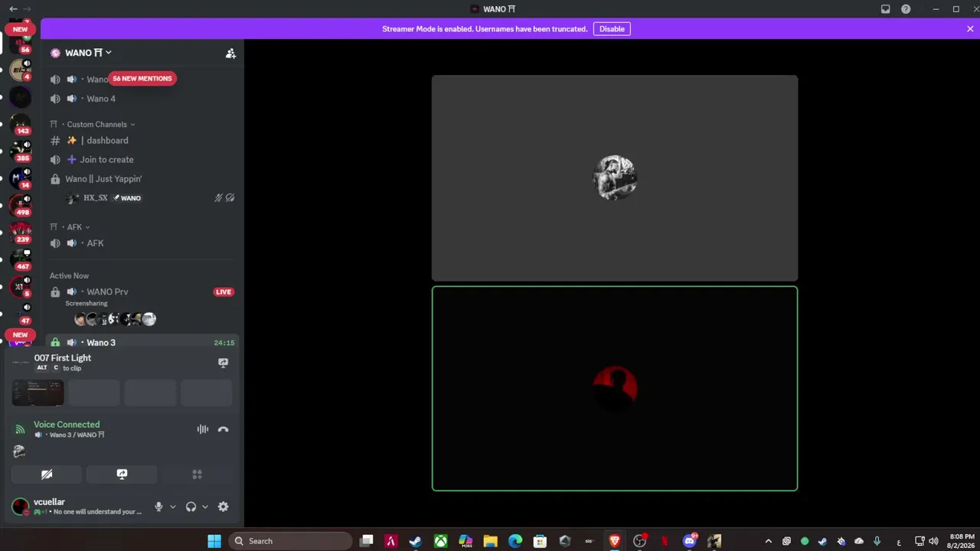Open the taskbar clock and date

[x=961, y=541]
